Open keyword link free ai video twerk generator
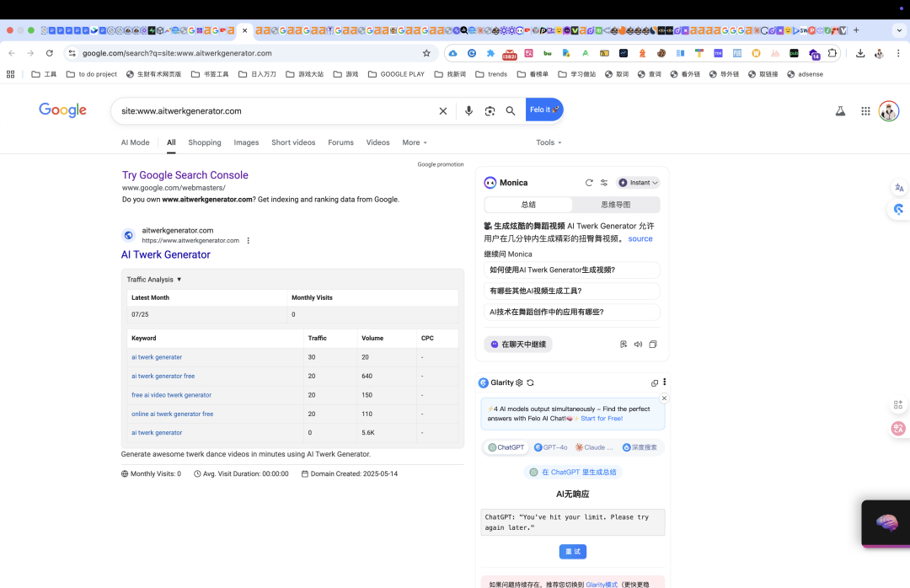Viewport: 910px width, 588px height. (x=171, y=395)
